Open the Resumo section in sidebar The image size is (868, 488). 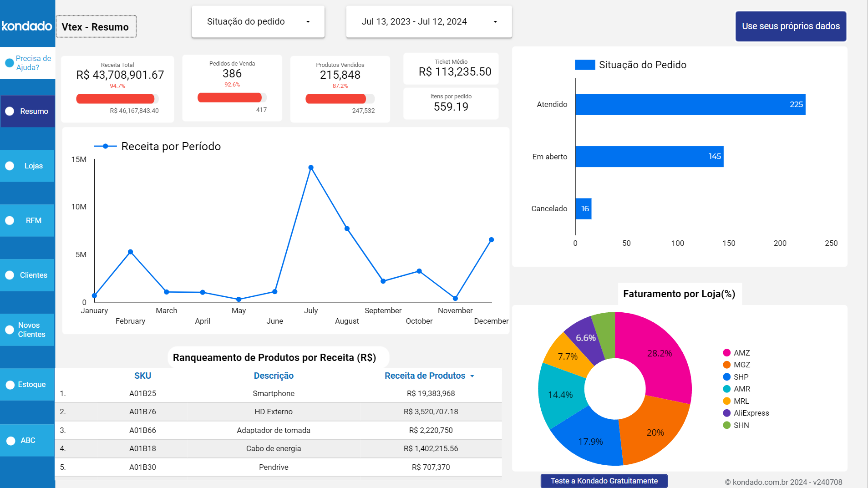click(27, 111)
